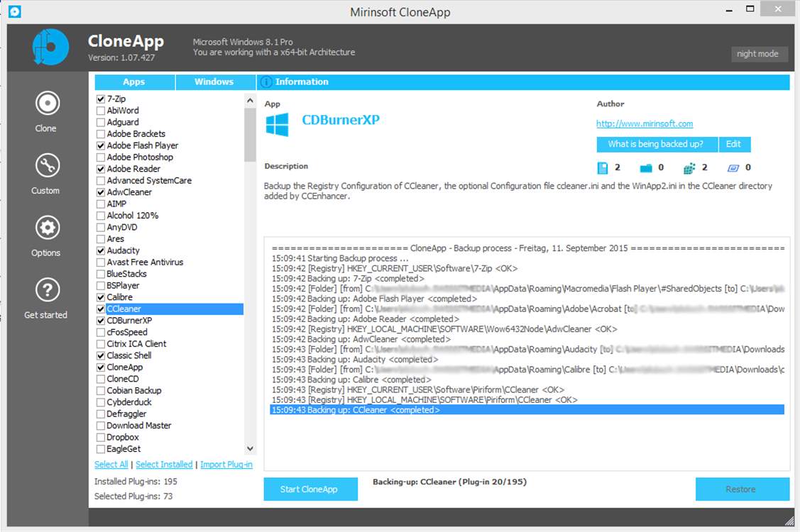Viewport: 800px width, 532px height.
Task: Click the app list scroll up arrow
Action: point(250,101)
